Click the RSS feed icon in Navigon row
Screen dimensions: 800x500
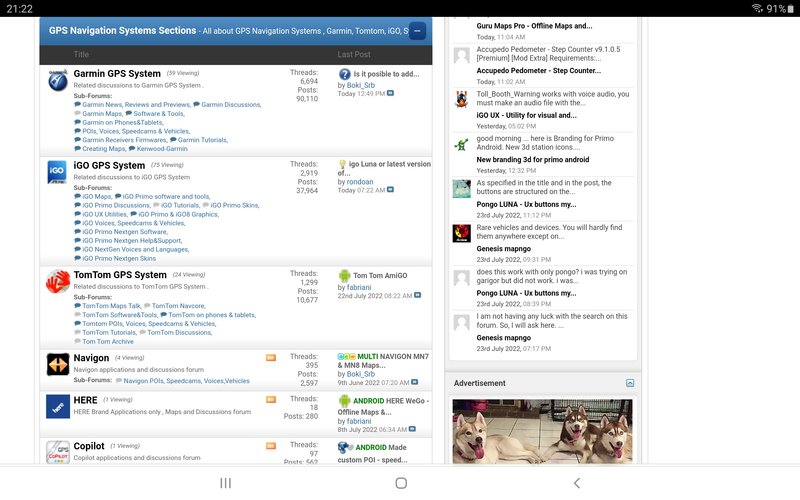[x=271, y=358]
